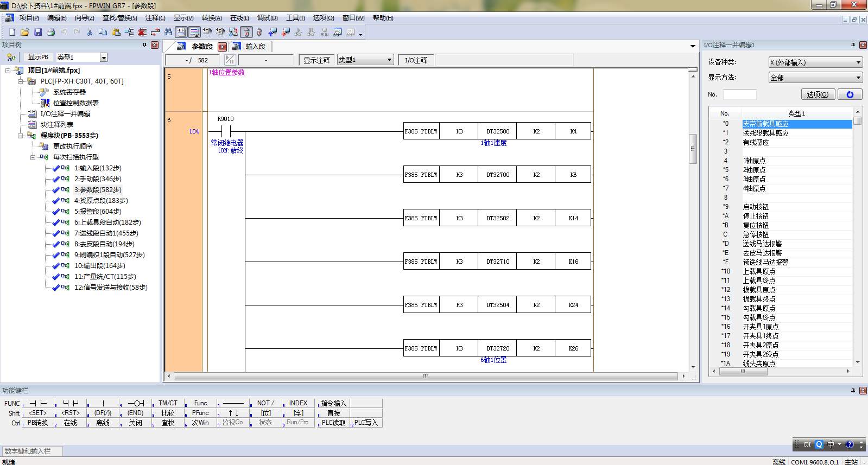Open the 位置控制数据表 item

pos(75,103)
